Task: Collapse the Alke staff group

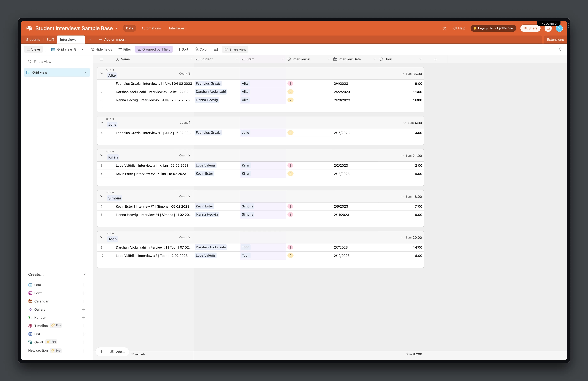Action: click(x=101, y=73)
